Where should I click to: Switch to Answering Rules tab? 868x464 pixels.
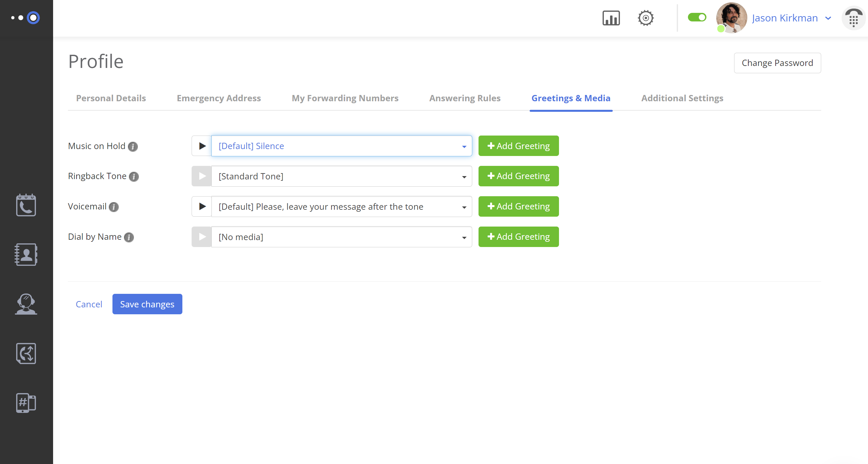click(x=465, y=98)
